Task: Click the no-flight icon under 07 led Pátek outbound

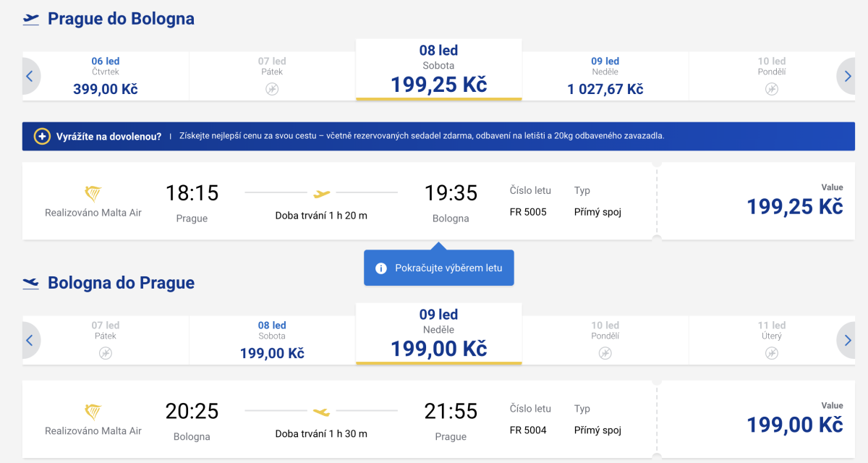Action: pyautogui.click(x=272, y=89)
